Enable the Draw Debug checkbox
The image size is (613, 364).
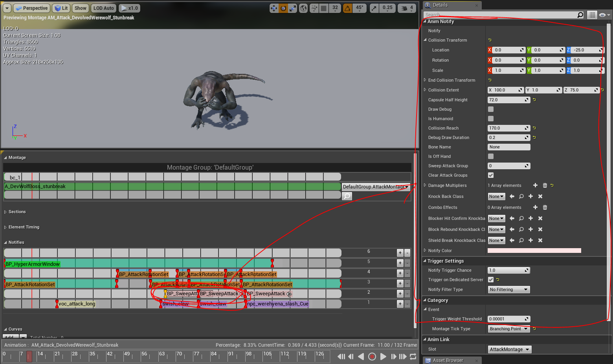point(491,109)
